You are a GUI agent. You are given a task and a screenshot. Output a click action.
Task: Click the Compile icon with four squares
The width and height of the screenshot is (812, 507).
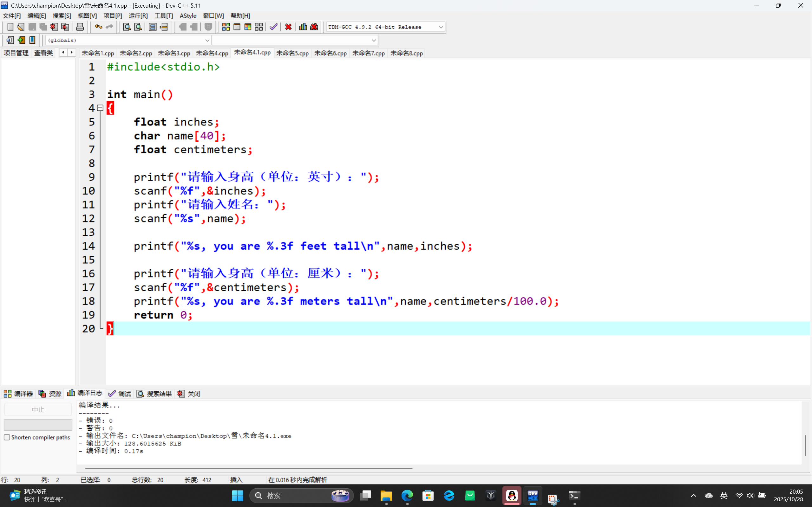[x=226, y=27]
